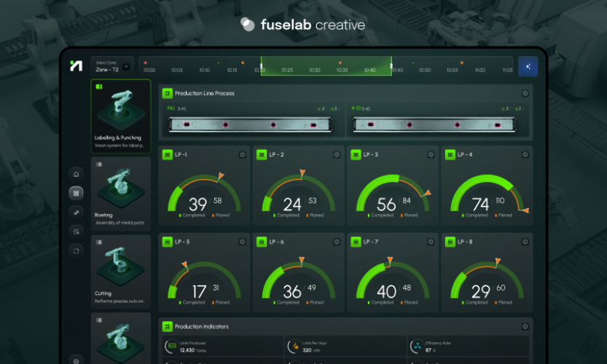The image size is (607, 364).
Task: Click the app logo in the sidebar
Action: click(x=76, y=66)
